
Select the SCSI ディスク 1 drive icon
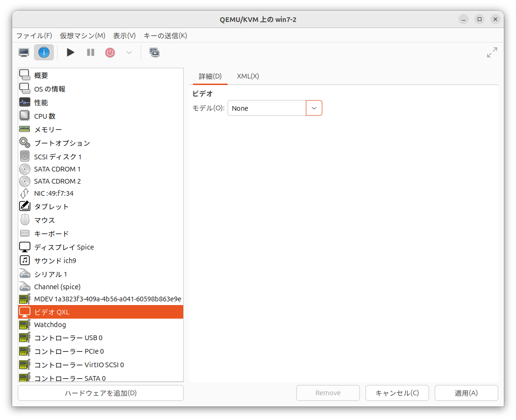25,157
